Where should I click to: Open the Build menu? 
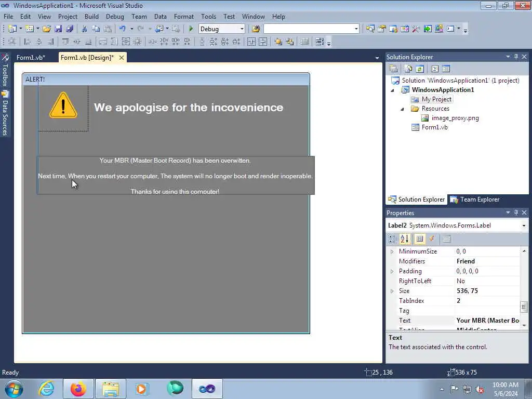click(91, 16)
